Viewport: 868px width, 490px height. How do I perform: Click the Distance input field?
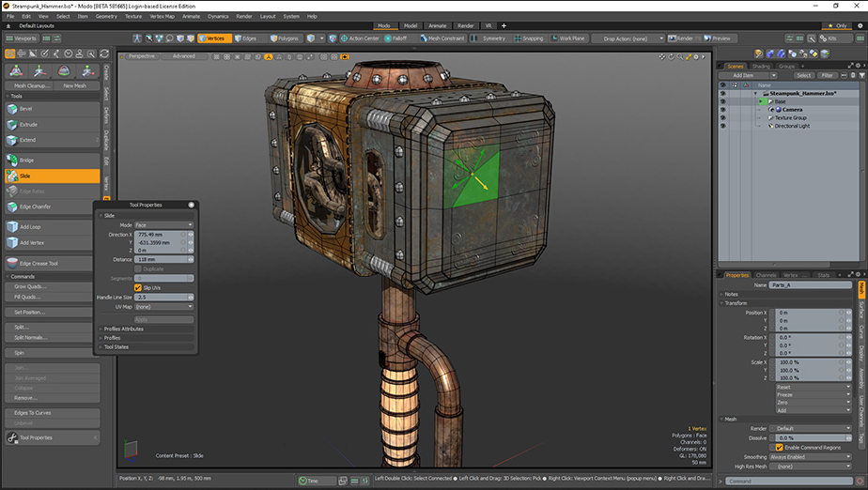point(158,259)
